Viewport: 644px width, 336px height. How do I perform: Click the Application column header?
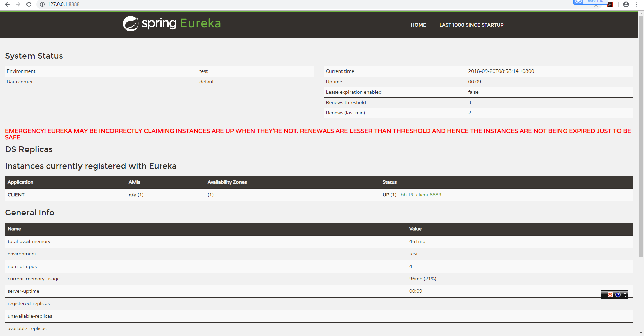[x=20, y=182]
